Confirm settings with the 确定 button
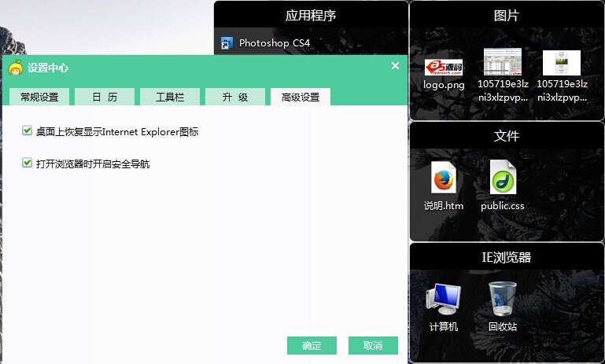605x364 pixels. 312,345
